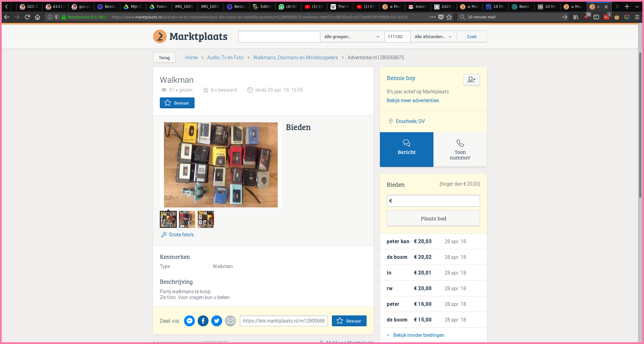Screen dimensions: 644x344
Task: Open 'Bekijk meer advertenties' link
Action: tap(413, 100)
